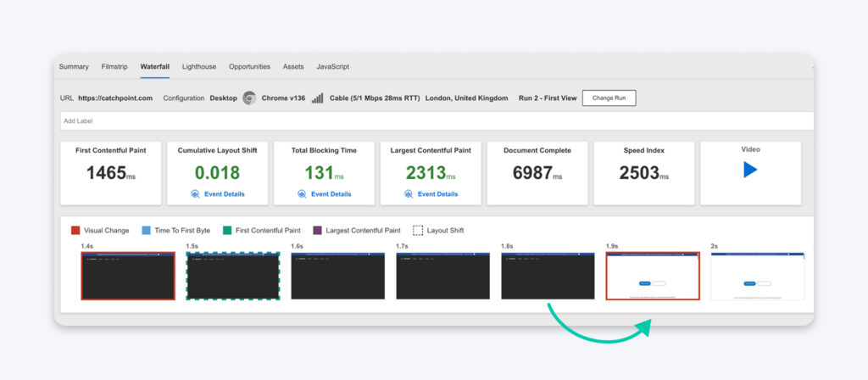Image resolution: width=868 pixels, height=380 pixels.
Task: Click the connection signal bars icon
Action: (x=317, y=98)
